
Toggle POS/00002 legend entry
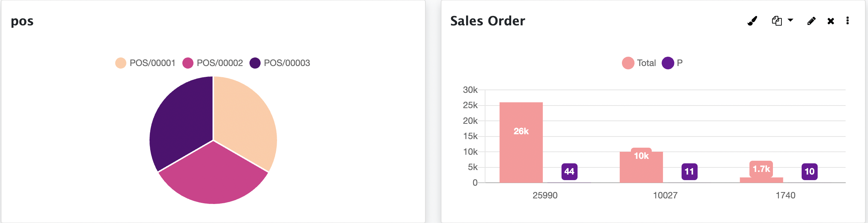pos(213,63)
